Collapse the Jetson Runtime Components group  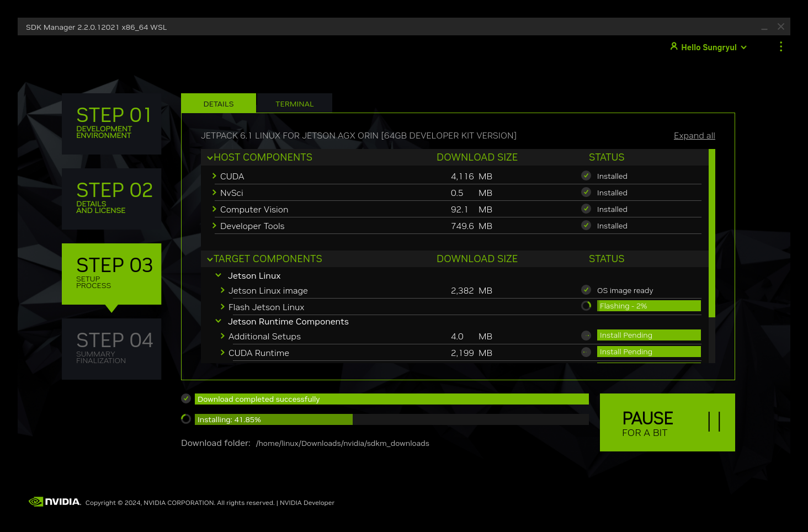[218, 321]
